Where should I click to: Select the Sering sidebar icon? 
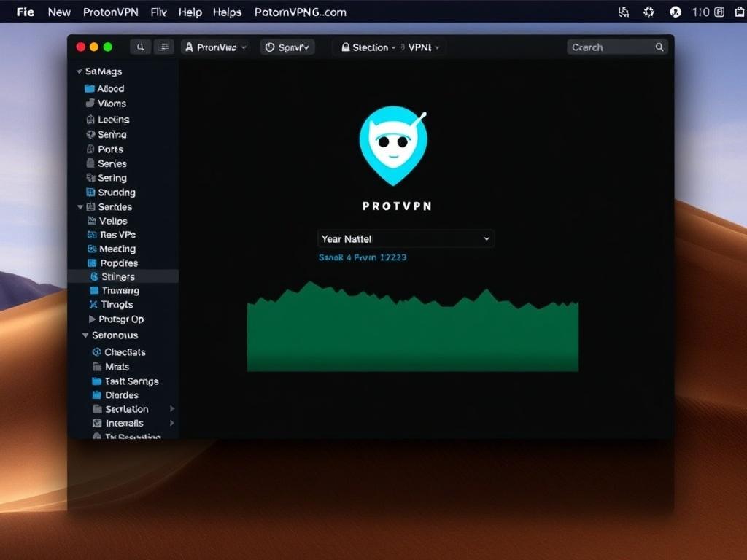tap(90, 178)
